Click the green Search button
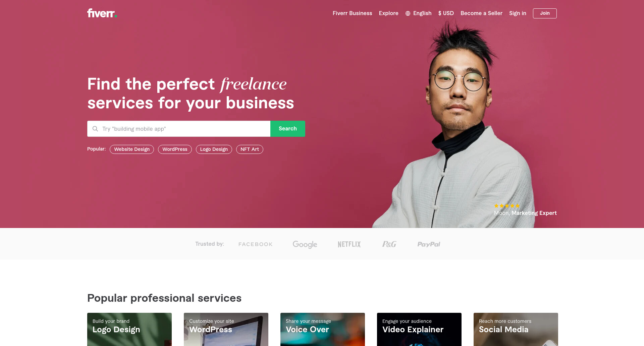This screenshot has height=346, width=644. tap(288, 129)
